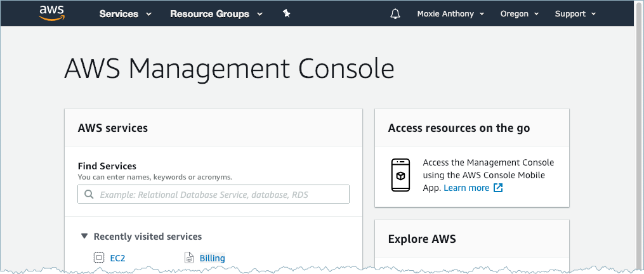
Task: Click the Find Services search field
Action: (x=214, y=194)
